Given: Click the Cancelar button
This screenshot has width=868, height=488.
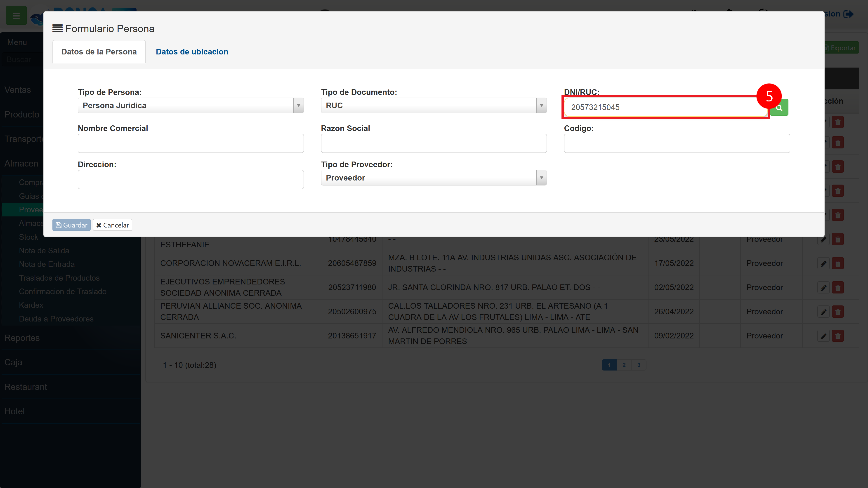Looking at the screenshot, I should click(x=113, y=225).
